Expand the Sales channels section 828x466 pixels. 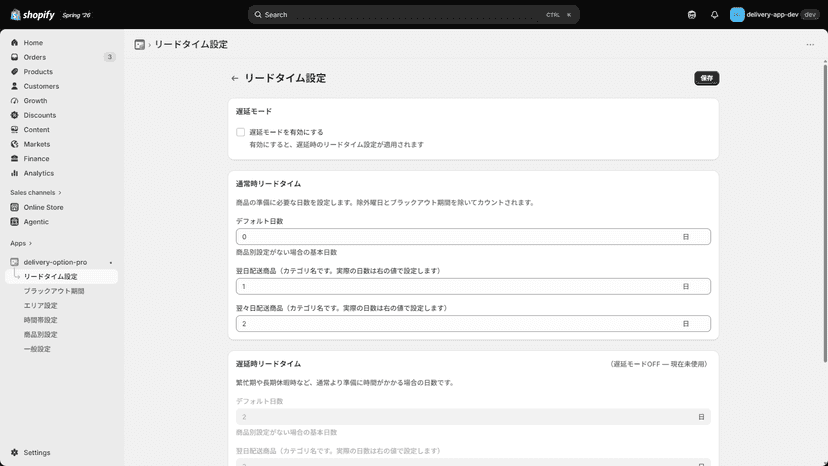click(35, 192)
